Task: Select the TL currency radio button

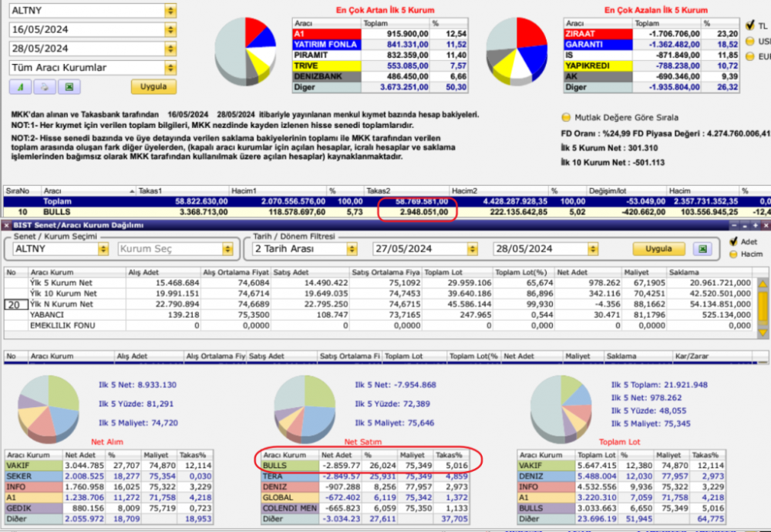Action: tap(750, 25)
